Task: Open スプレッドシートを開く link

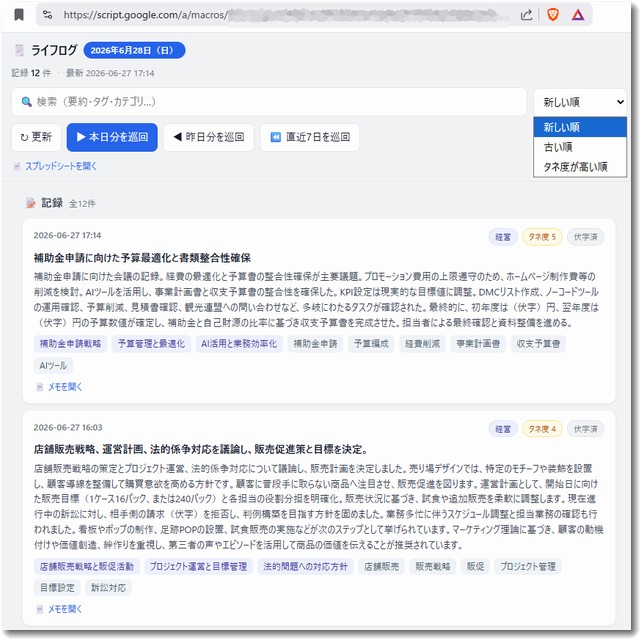Action: coord(61,166)
